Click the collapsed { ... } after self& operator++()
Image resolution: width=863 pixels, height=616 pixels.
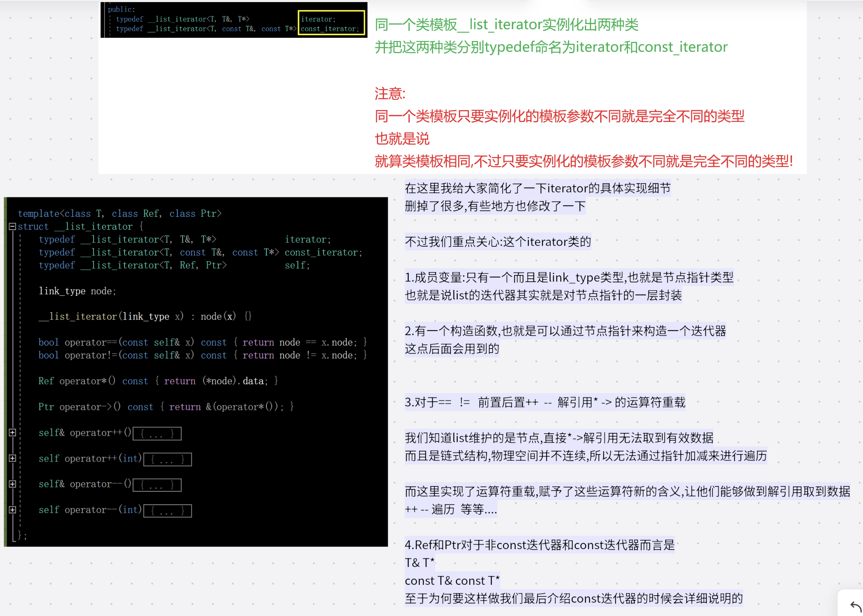tap(157, 434)
